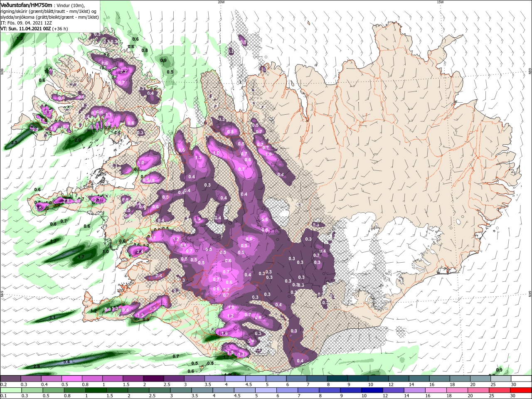Click the '(+36 h)' forecast offset text
This screenshot has height=399, width=532.
(61, 29)
